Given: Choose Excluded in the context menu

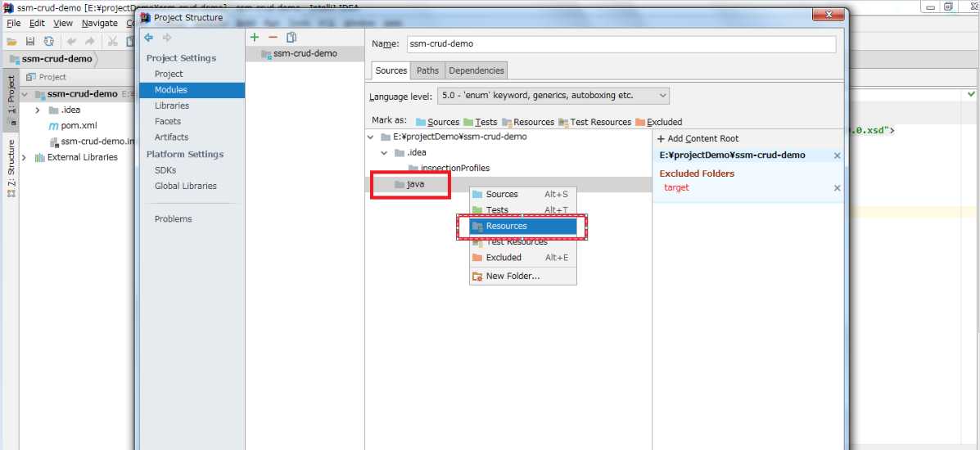Looking at the screenshot, I should pyautogui.click(x=523, y=258).
